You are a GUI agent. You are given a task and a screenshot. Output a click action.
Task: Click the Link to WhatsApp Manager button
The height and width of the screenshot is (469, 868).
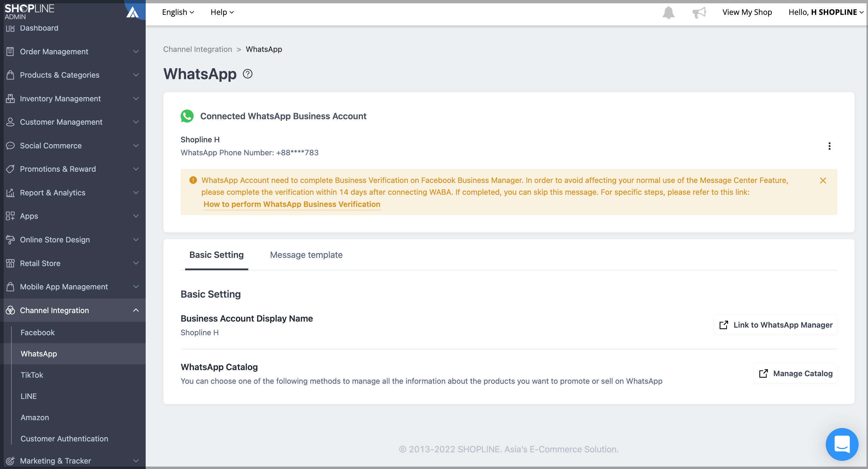click(776, 325)
